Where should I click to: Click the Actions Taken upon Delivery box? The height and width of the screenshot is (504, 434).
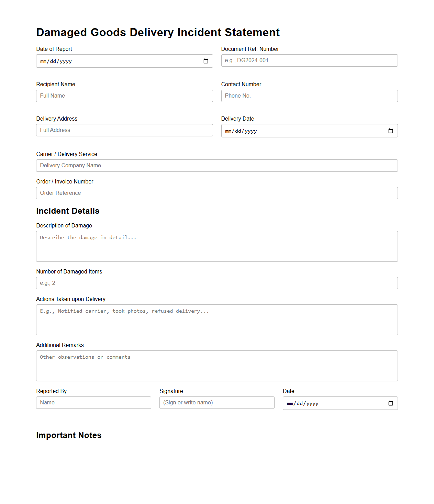[x=217, y=320]
